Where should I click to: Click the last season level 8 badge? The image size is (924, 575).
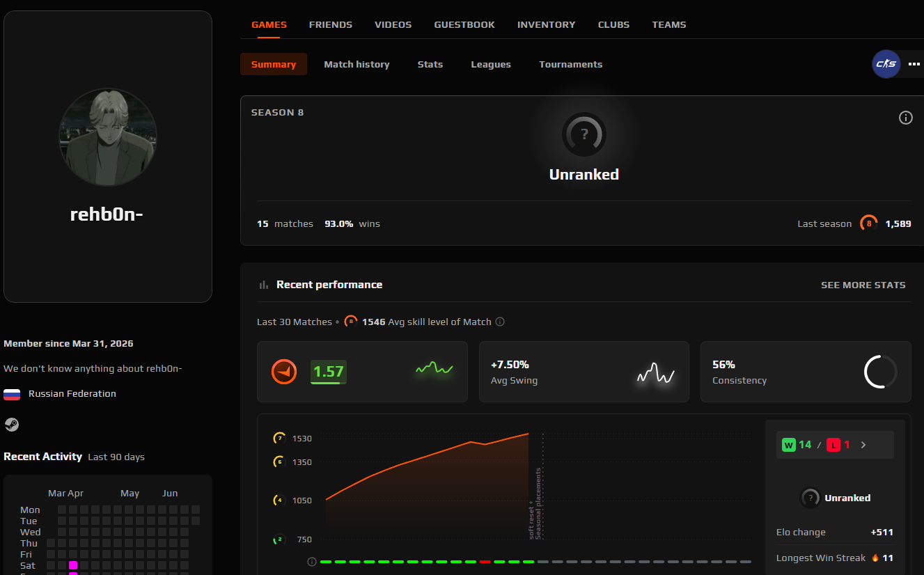(868, 223)
